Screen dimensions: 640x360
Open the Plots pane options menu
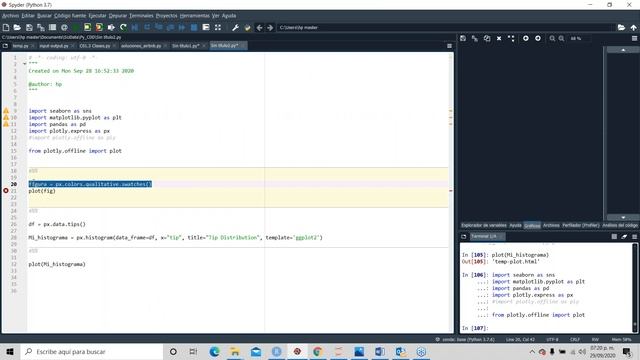(x=634, y=38)
